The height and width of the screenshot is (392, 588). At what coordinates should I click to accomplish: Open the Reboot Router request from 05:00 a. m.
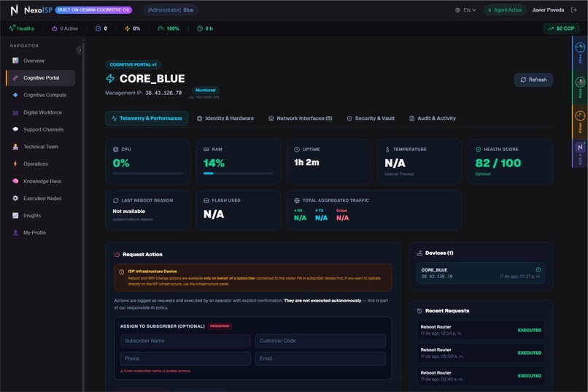(x=481, y=353)
